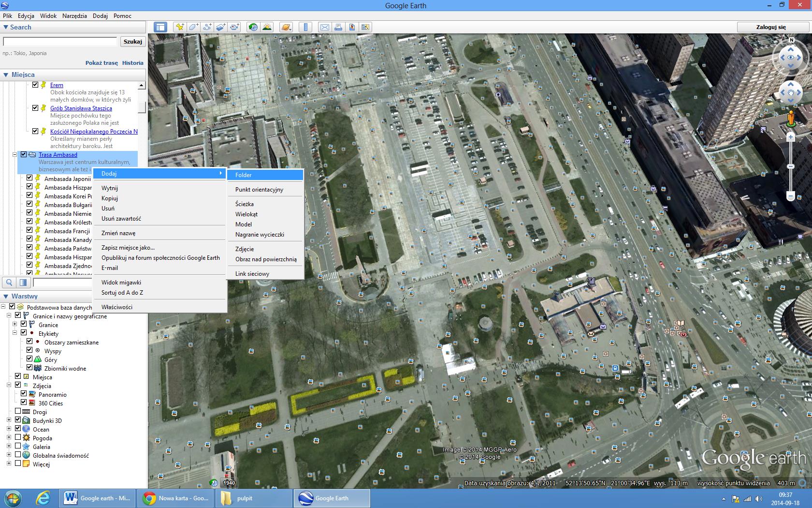Select Właściwości in context menu
812x508 pixels.
pyautogui.click(x=159, y=307)
